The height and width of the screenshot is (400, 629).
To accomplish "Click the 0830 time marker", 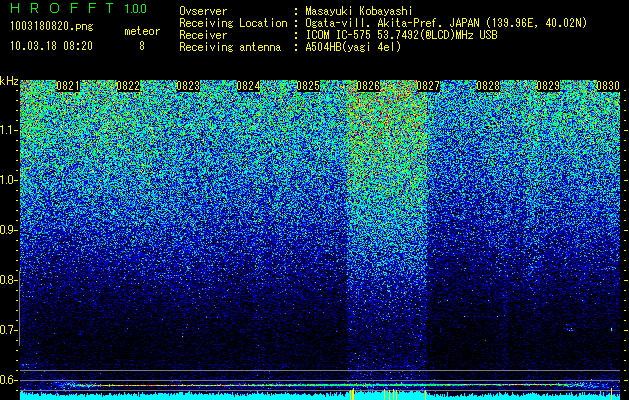I will pos(608,86).
